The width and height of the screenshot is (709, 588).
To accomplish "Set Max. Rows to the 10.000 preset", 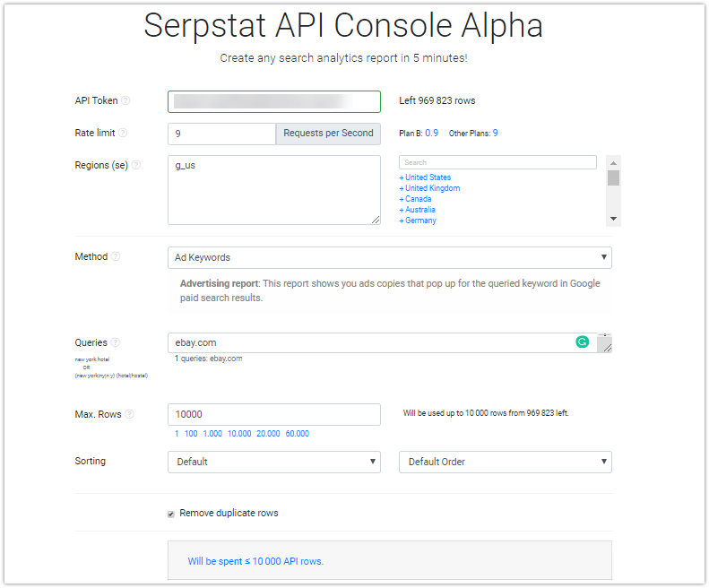I will click(239, 433).
